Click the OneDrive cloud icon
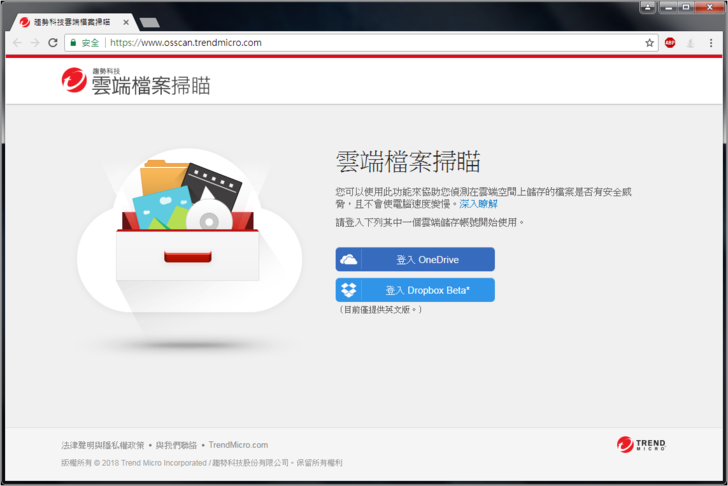 (x=348, y=259)
